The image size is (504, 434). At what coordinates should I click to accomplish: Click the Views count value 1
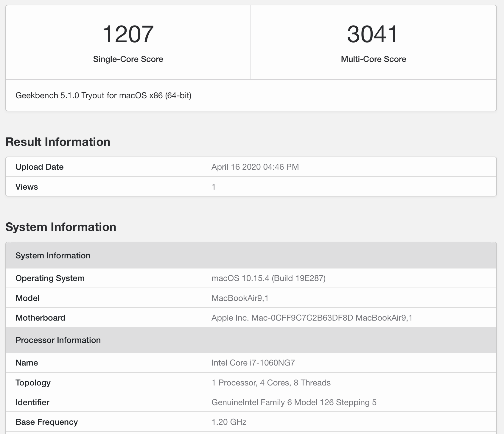coord(214,187)
